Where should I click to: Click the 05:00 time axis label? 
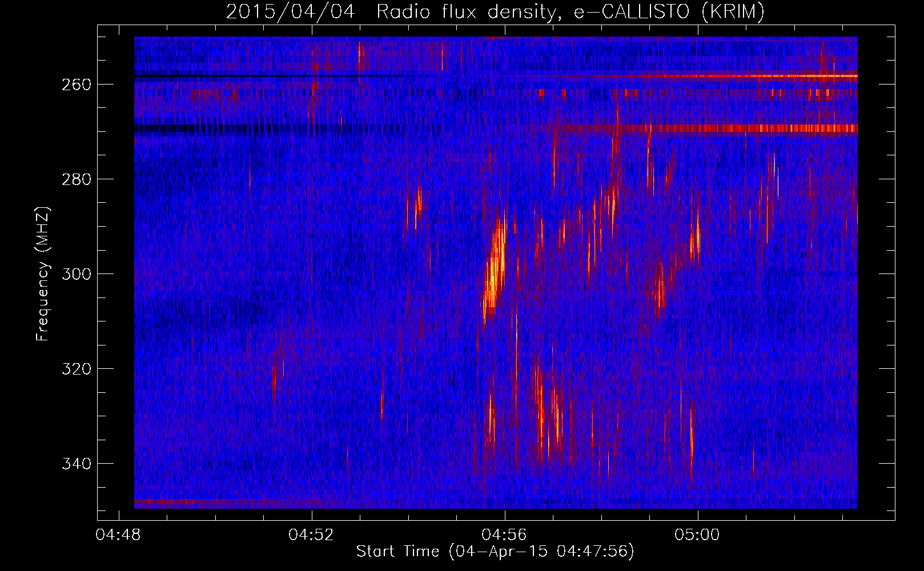click(697, 535)
